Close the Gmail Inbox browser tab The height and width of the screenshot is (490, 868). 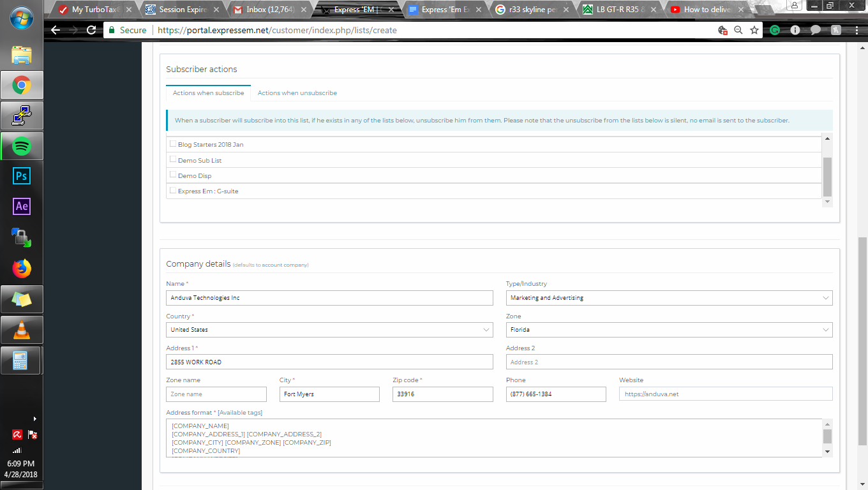(304, 10)
